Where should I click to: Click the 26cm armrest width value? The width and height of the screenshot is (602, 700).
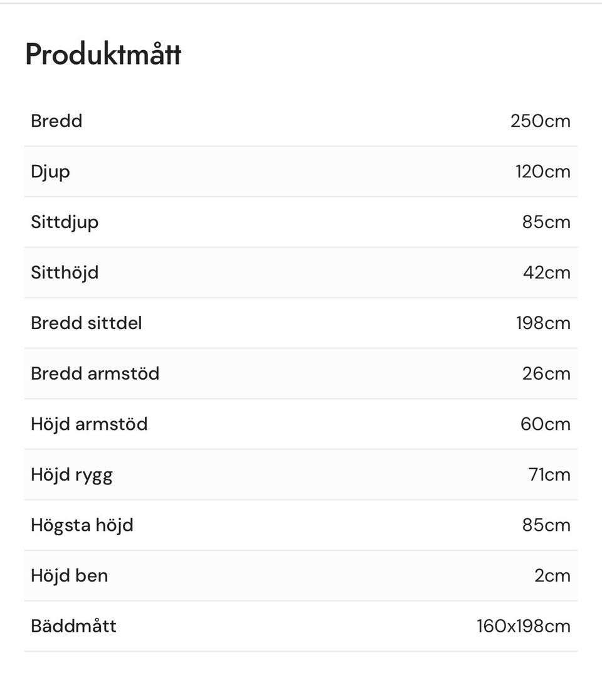click(546, 374)
